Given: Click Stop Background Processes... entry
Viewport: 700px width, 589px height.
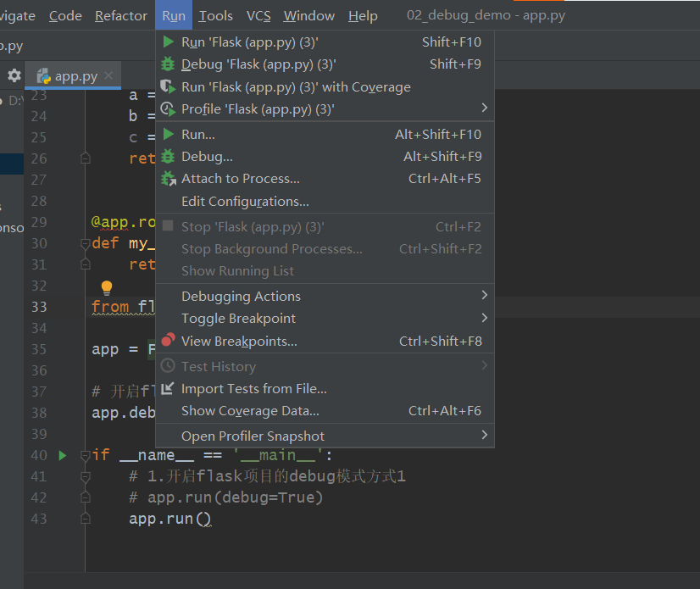Looking at the screenshot, I should coord(325,248).
